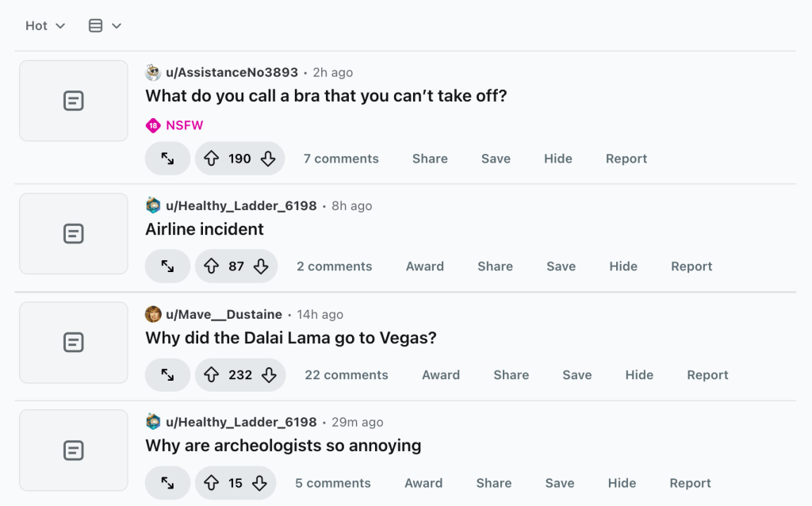Open u/Healthy_Ladder_6198 profile on Airline post
This screenshot has height=506, width=812.
[x=240, y=206]
